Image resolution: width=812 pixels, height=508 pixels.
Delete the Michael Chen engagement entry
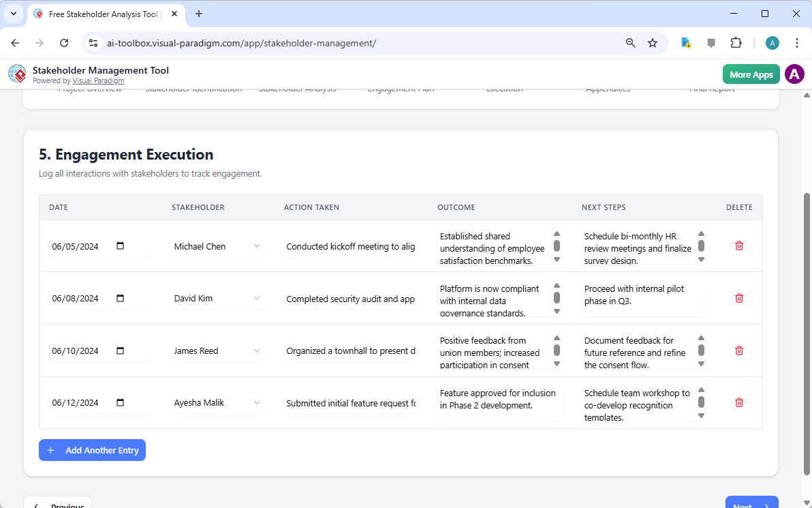pos(738,245)
